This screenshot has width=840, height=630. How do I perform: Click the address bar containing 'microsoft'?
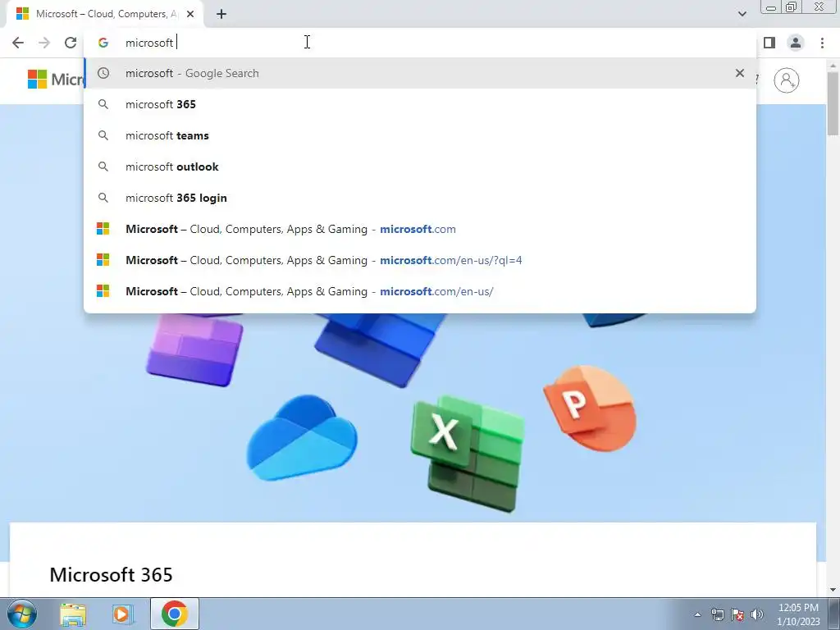tap(420, 43)
